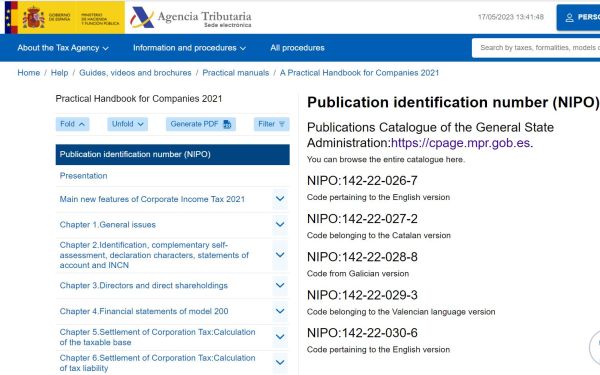Screen dimensions: 600x375
Task: Open Chapter 1. General issues
Action: point(108,225)
